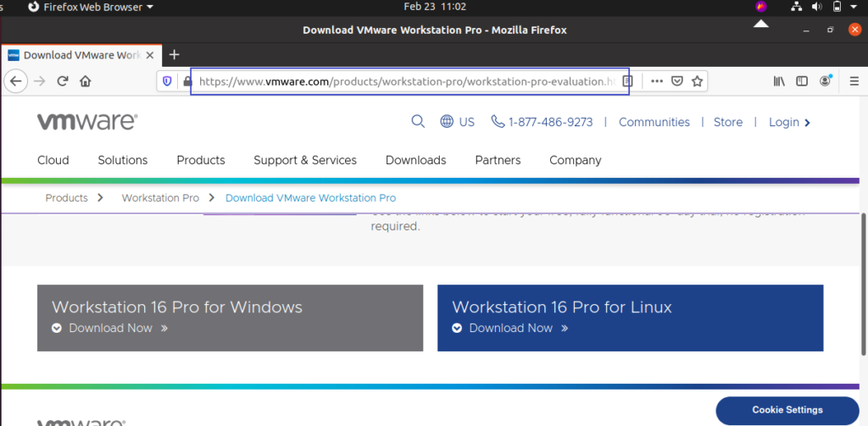Open Support & Services menu

point(305,160)
